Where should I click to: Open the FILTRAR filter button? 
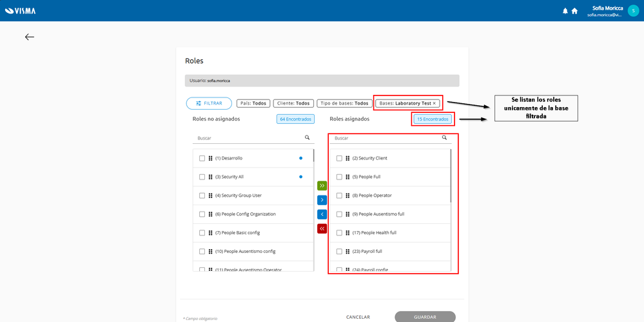tap(209, 103)
